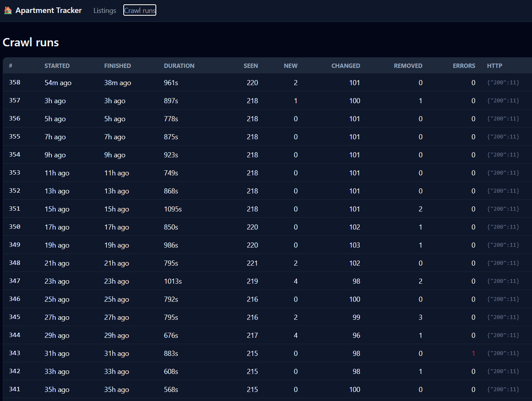The height and width of the screenshot is (401, 532).
Task: Click the removed count 2 in run 351
Action: coord(420,209)
